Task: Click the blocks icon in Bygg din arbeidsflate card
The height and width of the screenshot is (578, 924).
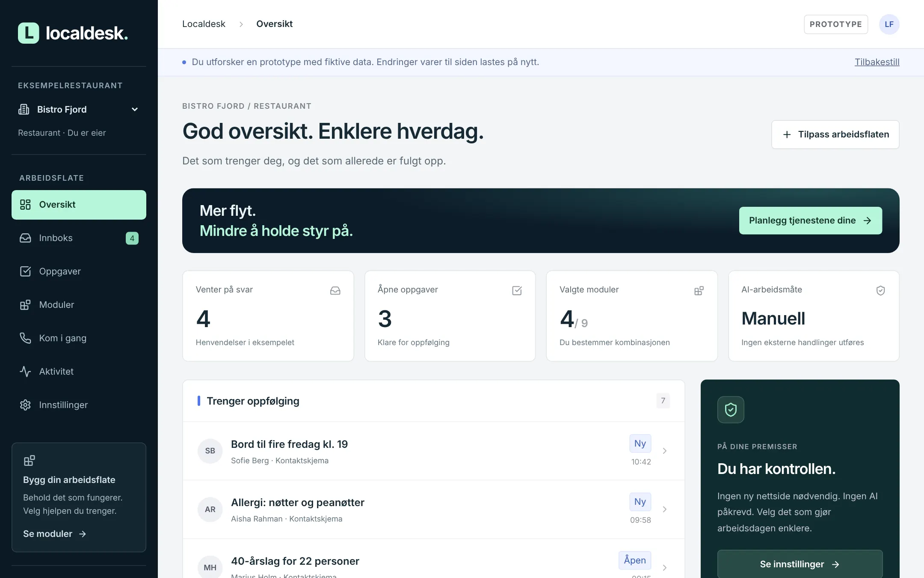Action: tap(29, 461)
